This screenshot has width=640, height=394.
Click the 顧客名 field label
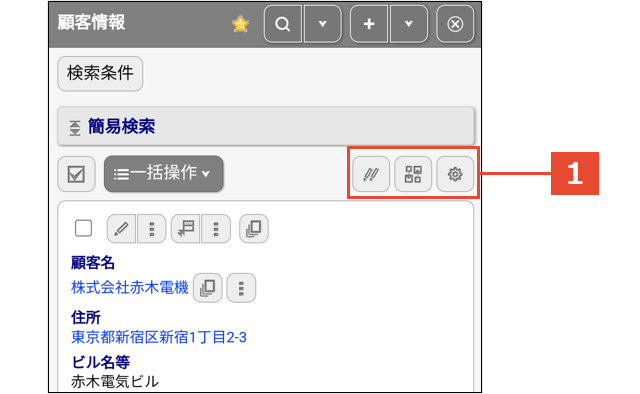click(93, 263)
